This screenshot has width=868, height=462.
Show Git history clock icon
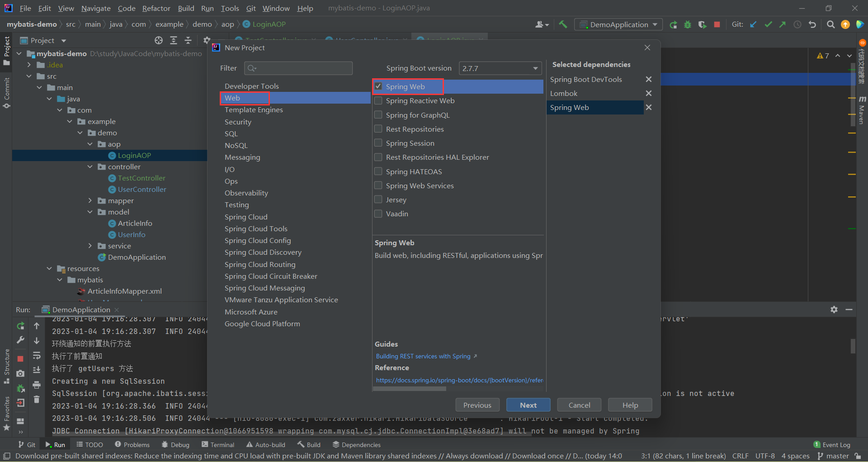(797, 24)
